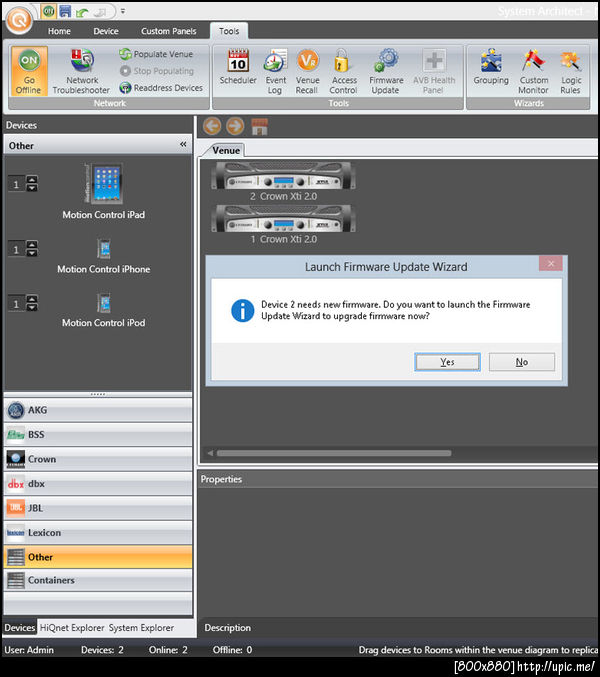Click the Description panel header
The image size is (600, 677).
398,628
